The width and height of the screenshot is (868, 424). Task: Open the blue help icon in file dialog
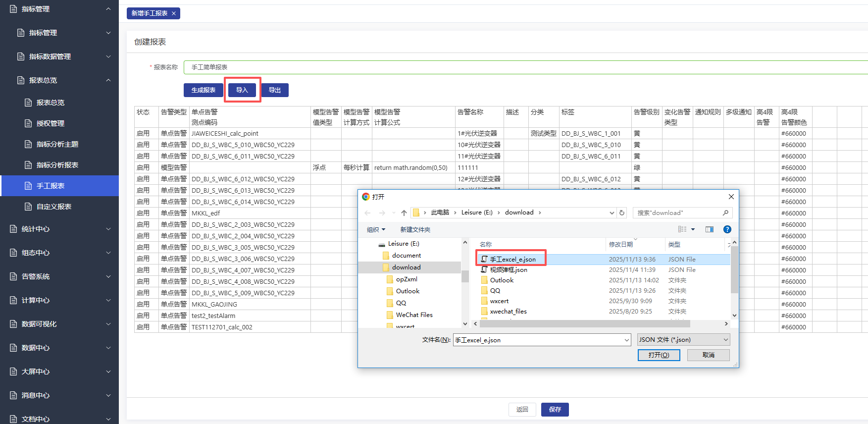[x=727, y=229]
